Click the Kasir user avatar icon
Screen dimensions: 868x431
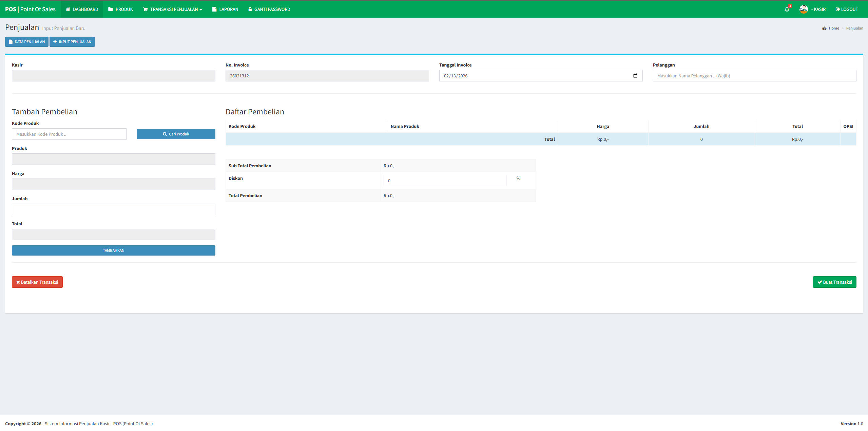[x=803, y=9]
